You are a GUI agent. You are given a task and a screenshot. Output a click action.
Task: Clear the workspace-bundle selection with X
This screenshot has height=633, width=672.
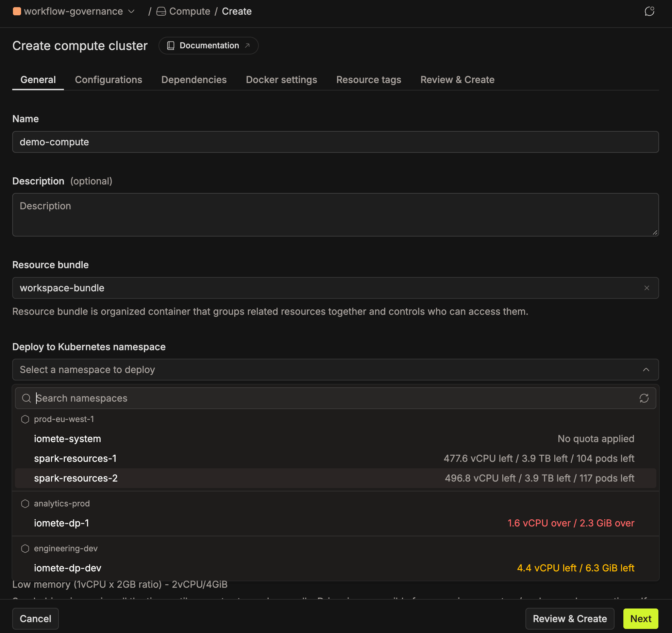[x=646, y=288]
